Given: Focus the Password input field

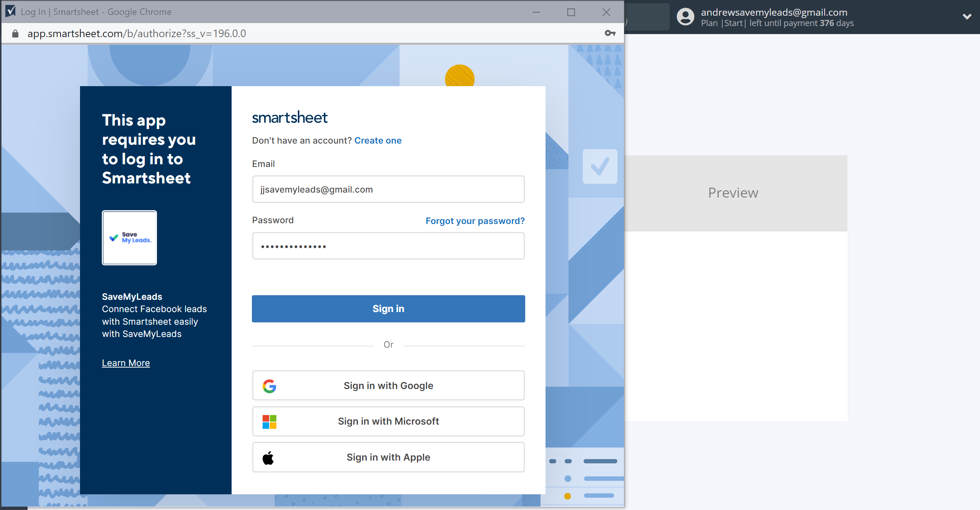Looking at the screenshot, I should coord(388,246).
